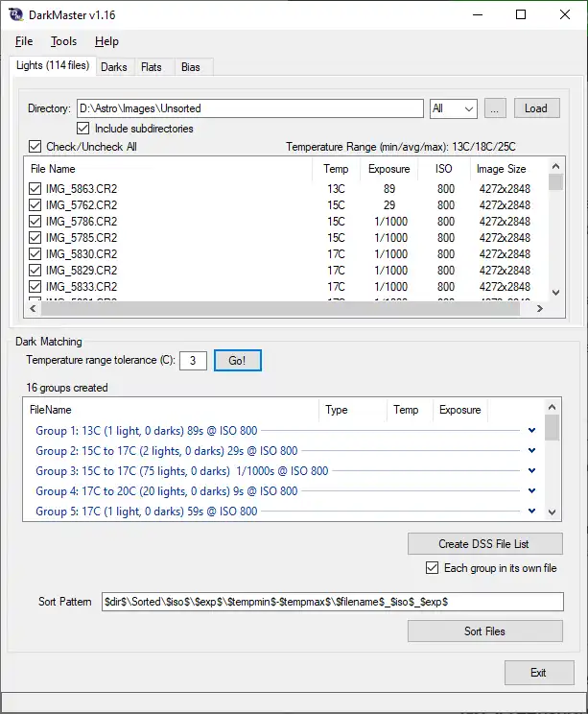Viewport: 588px width, 714px height.
Task: Click the lights list scroll-right arrow
Action: pyautogui.click(x=540, y=308)
